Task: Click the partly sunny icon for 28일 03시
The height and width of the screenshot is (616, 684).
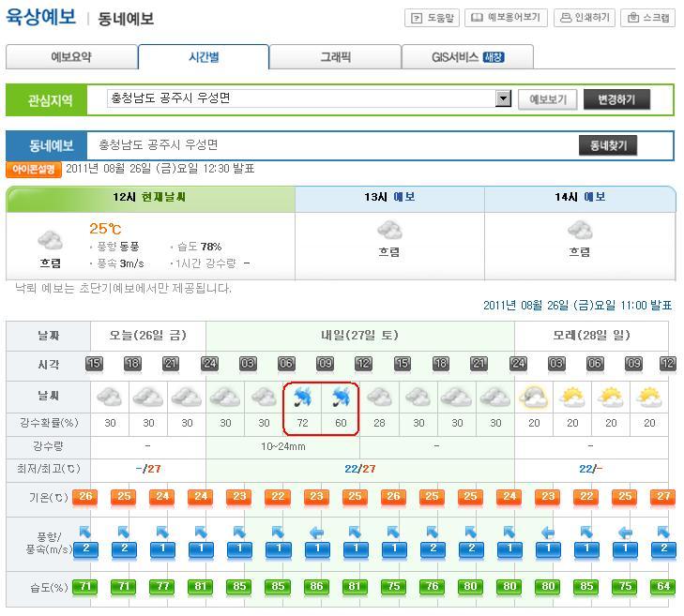Action: 572,398
